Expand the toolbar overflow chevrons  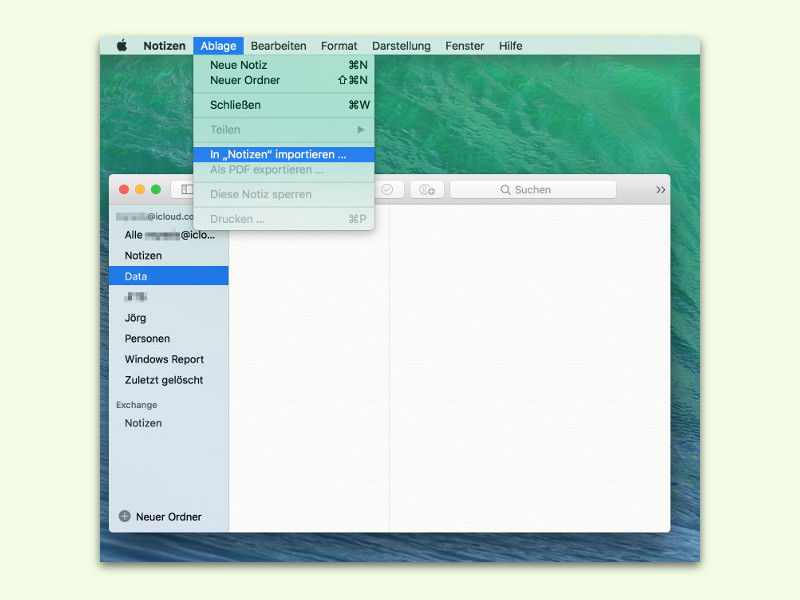pyautogui.click(x=660, y=190)
